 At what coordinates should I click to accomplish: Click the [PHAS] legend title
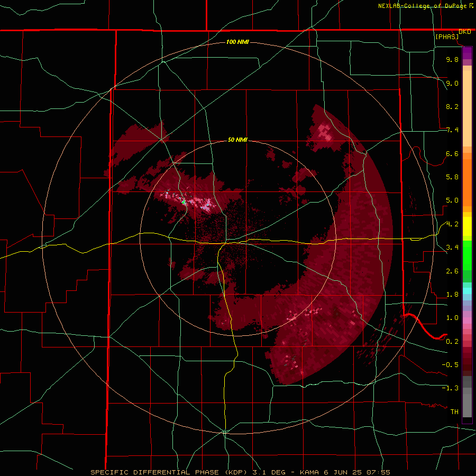pyautogui.click(x=447, y=37)
